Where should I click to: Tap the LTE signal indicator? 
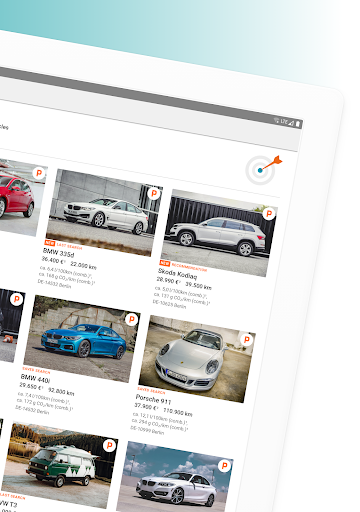point(284,122)
